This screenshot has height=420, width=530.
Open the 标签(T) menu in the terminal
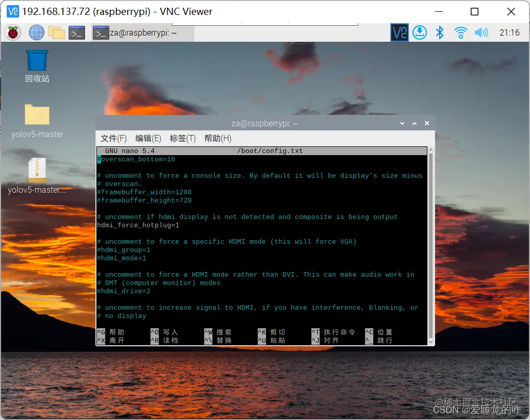click(x=183, y=138)
